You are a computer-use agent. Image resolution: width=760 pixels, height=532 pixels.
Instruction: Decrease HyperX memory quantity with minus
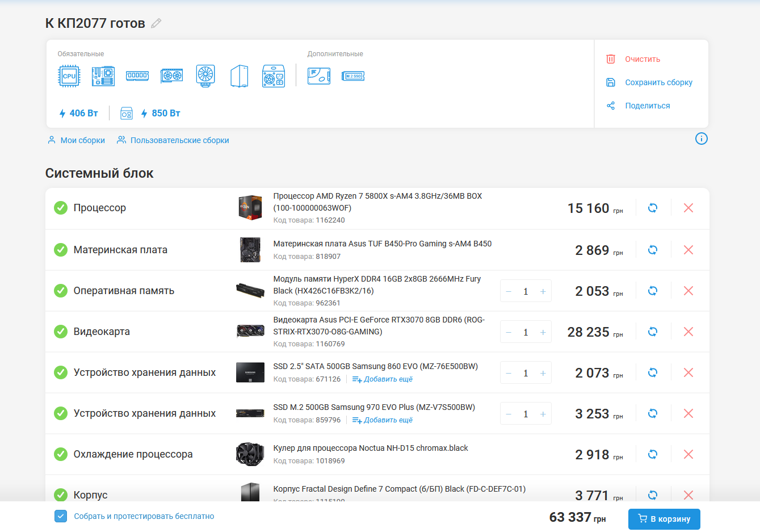[509, 291]
